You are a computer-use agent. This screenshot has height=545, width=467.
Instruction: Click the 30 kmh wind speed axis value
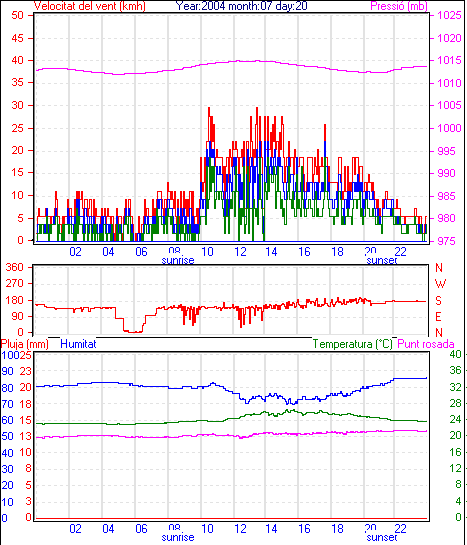pyautogui.click(x=17, y=105)
